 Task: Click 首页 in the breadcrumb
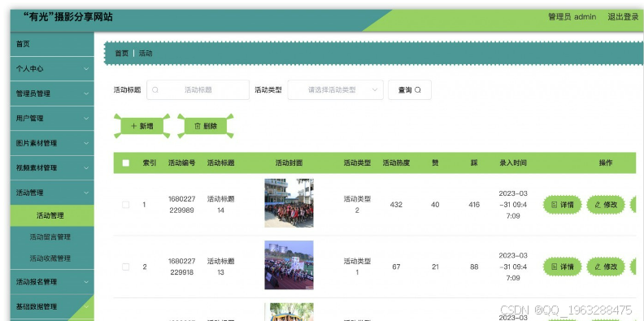click(122, 54)
